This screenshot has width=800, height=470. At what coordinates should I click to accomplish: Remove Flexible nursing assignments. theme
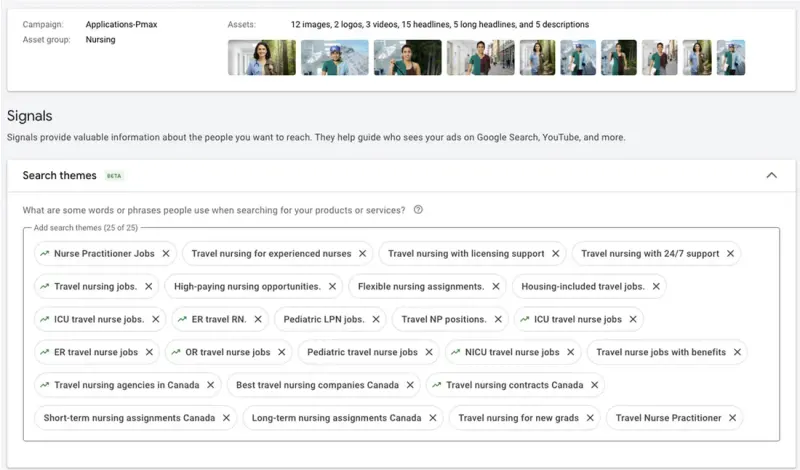coord(495,286)
